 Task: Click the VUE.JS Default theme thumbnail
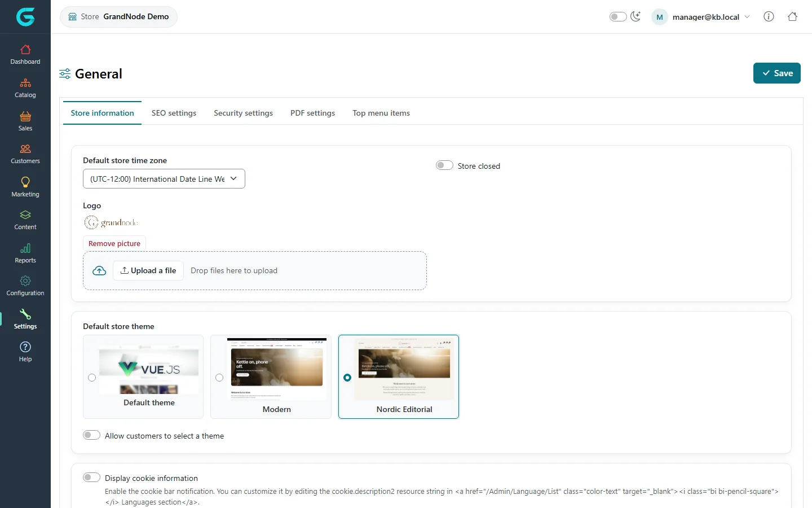coord(149,369)
